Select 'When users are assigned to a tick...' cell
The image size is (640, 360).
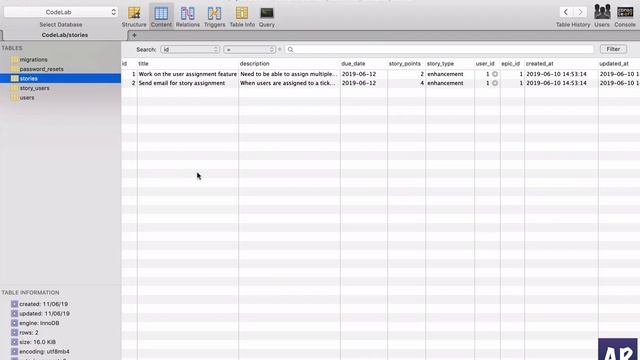(x=289, y=83)
